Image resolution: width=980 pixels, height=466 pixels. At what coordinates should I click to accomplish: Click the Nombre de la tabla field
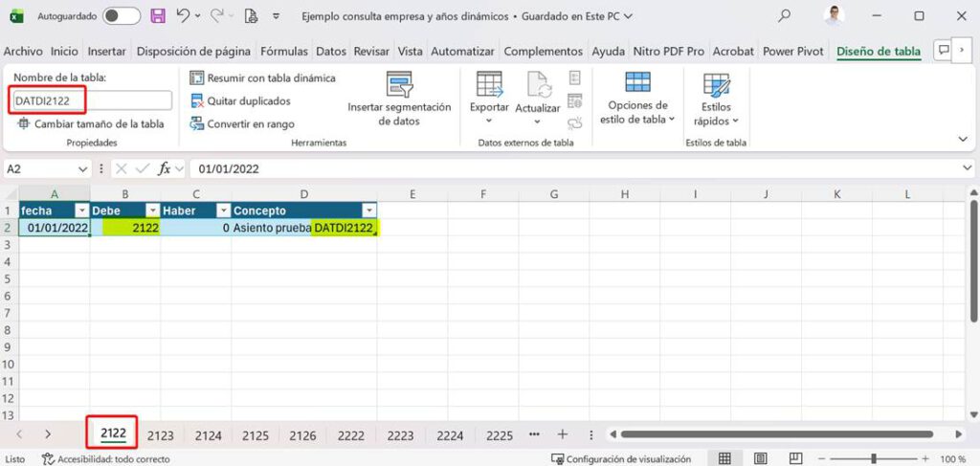pos(91,100)
